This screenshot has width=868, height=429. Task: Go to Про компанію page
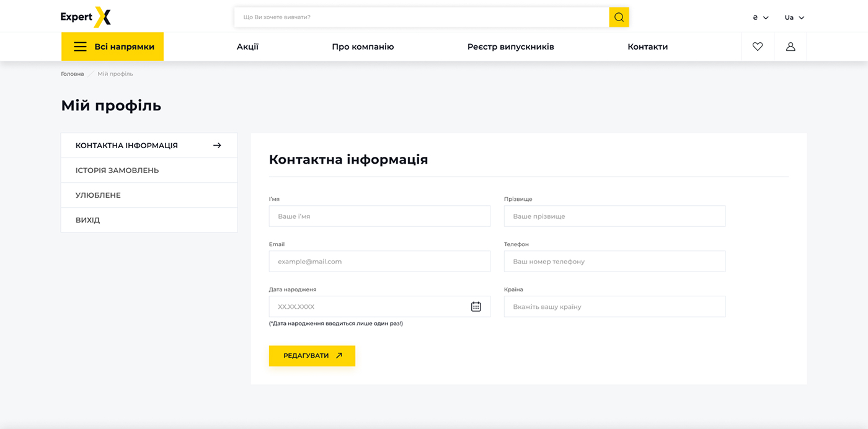[x=363, y=46]
